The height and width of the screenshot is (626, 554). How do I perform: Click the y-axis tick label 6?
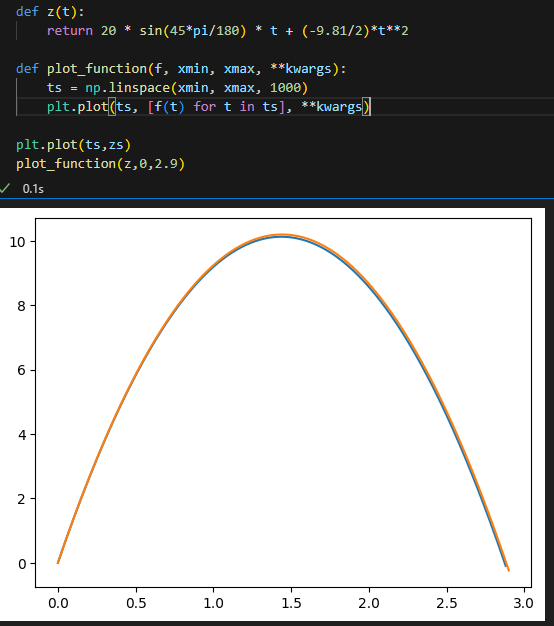pos(21,370)
